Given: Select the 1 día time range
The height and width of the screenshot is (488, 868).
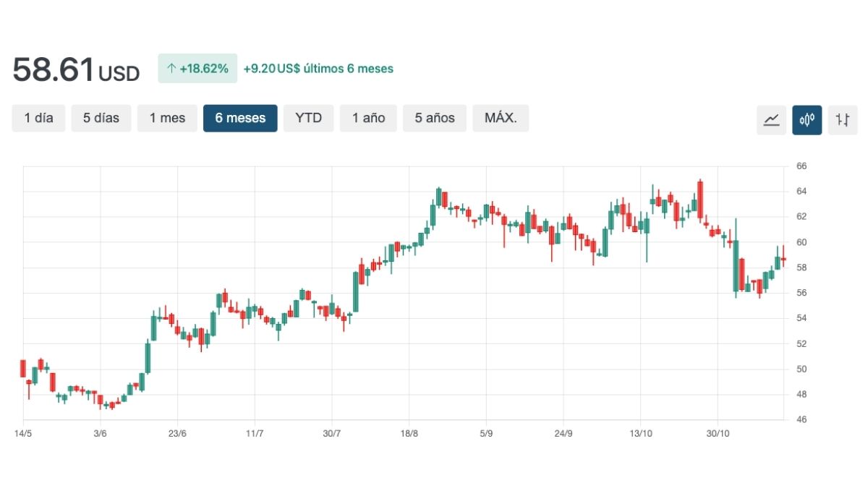Looking at the screenshot, I should point(38,118).
